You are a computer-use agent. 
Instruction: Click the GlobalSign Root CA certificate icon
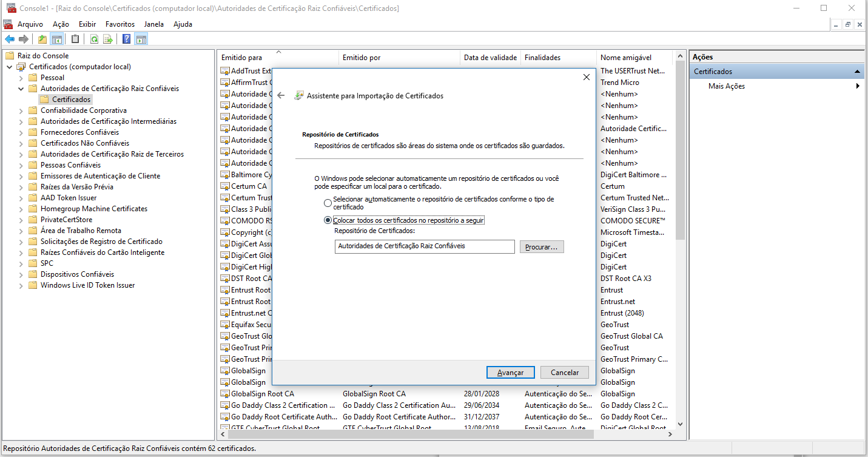point(225,394)
